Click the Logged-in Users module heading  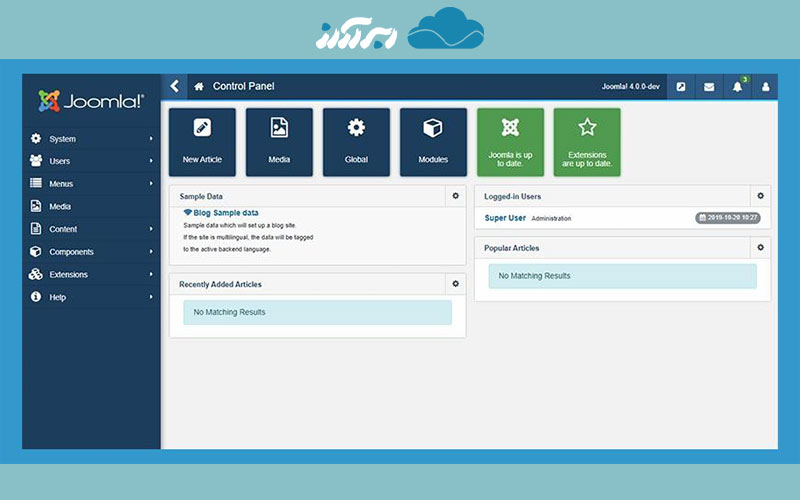tap(512, 196)
